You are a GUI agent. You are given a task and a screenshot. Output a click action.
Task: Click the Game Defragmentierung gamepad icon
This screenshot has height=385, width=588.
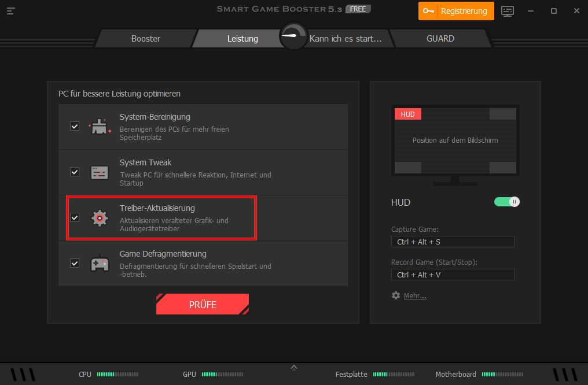pos(100,263)
